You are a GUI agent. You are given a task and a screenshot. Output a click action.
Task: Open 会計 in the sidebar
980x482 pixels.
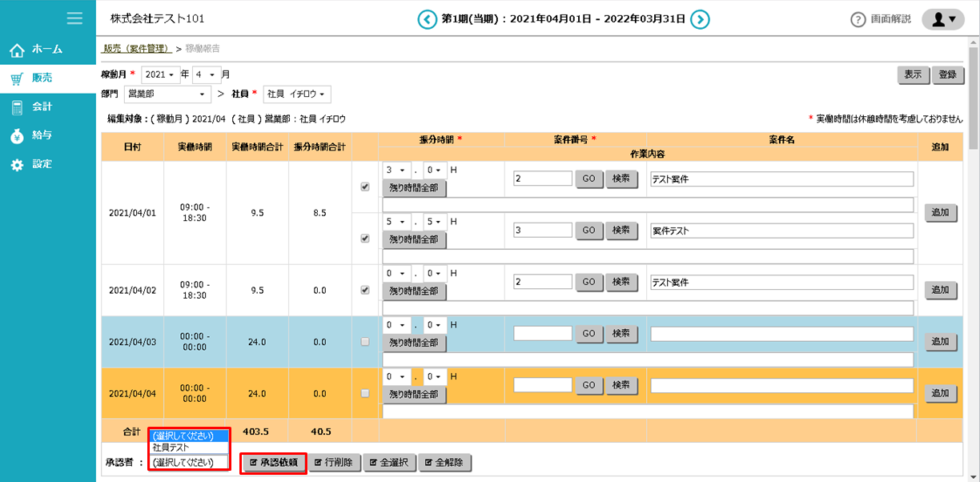(42, 106)
